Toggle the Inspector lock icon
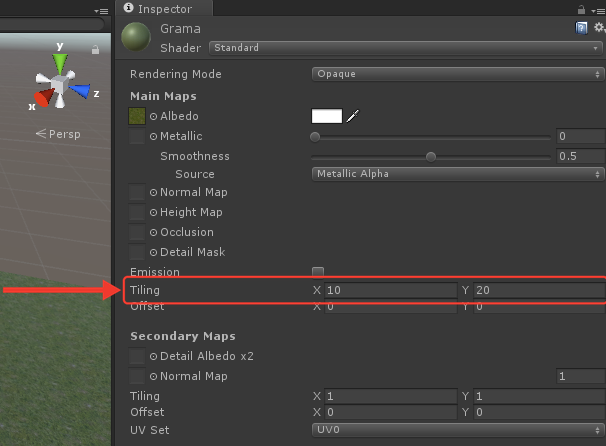The width and height of the screenshot is (606, 446). click(581, 10)
